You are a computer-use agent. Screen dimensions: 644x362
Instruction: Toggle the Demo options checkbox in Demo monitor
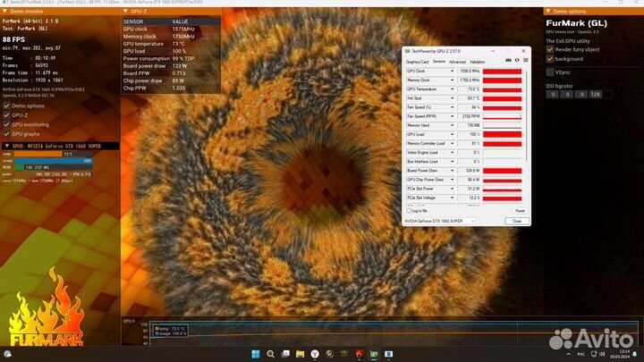(x=6, y=105)
